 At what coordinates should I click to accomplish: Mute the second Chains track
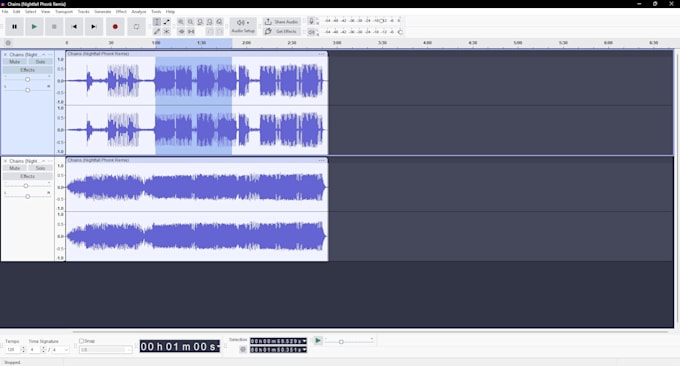[x=15, y=168]
